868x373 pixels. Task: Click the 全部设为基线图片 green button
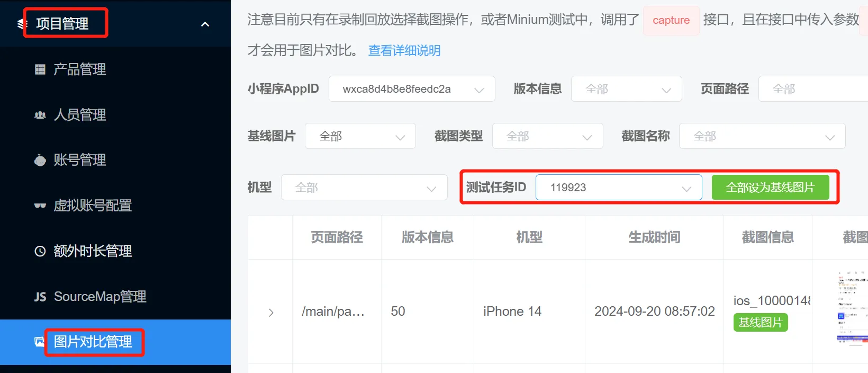coord(771,188)
